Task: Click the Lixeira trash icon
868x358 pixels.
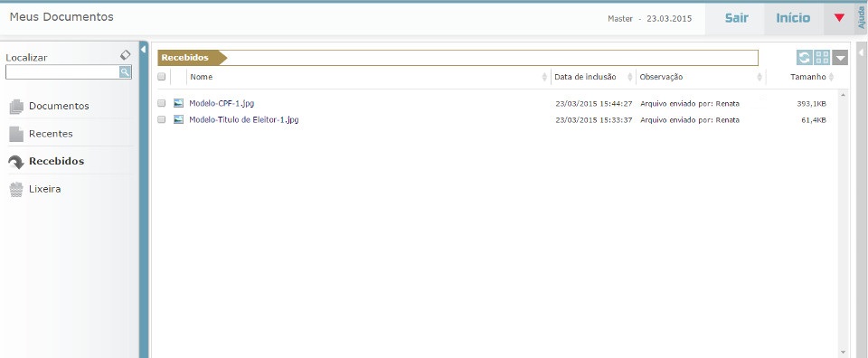Action: (16, 189)
